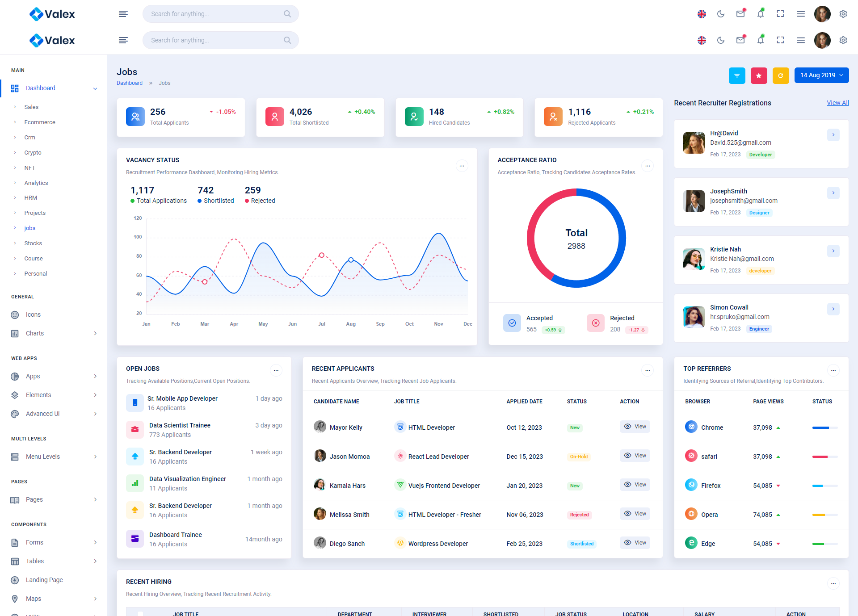The image size is (858, 616).
Task: Select Analytics in the sidebar submenu
Action: 36,183
